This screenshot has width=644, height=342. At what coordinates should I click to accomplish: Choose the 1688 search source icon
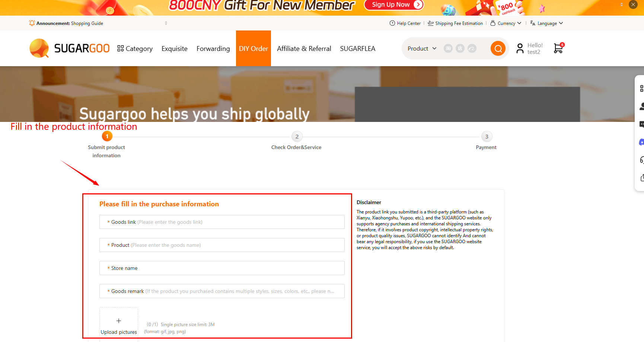click(472, 48)
